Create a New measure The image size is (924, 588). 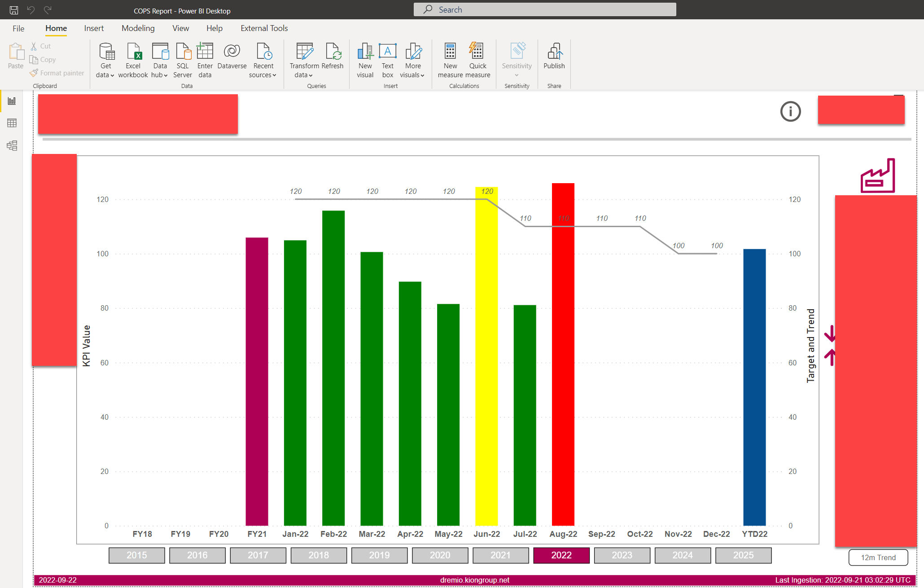click(x=450, y=61)
